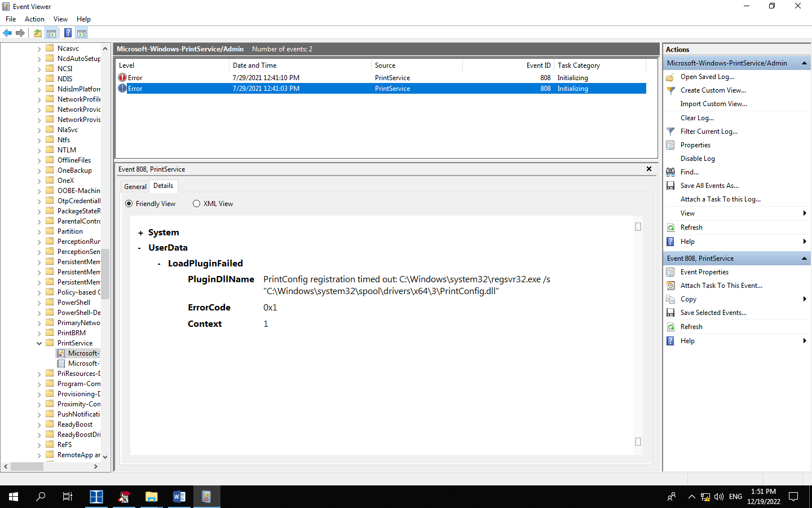The width and height of the screenshot is (812, 508).
Task: Click Save All Events As action
Action: tap(709, 186)
